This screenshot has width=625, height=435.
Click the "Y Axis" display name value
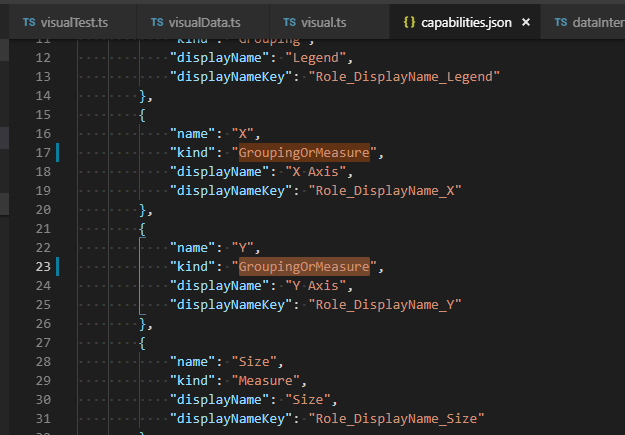(x=316, y=286)
